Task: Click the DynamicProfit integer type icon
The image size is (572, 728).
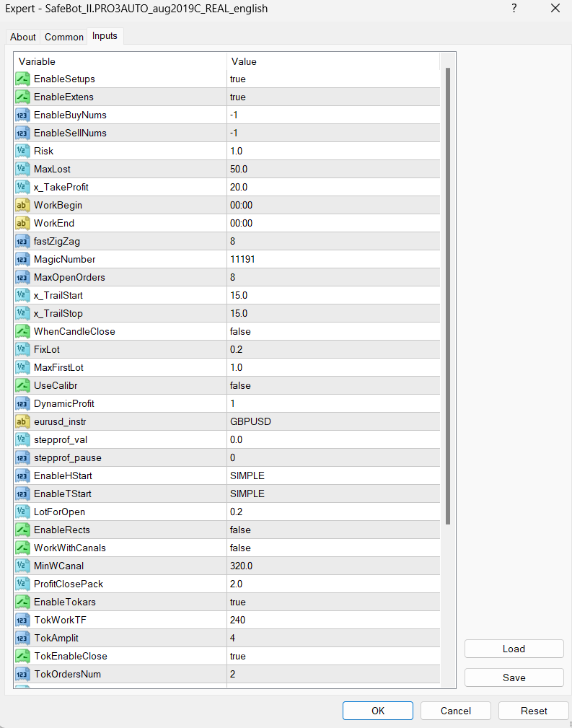Action: click(x=23, y=403)
